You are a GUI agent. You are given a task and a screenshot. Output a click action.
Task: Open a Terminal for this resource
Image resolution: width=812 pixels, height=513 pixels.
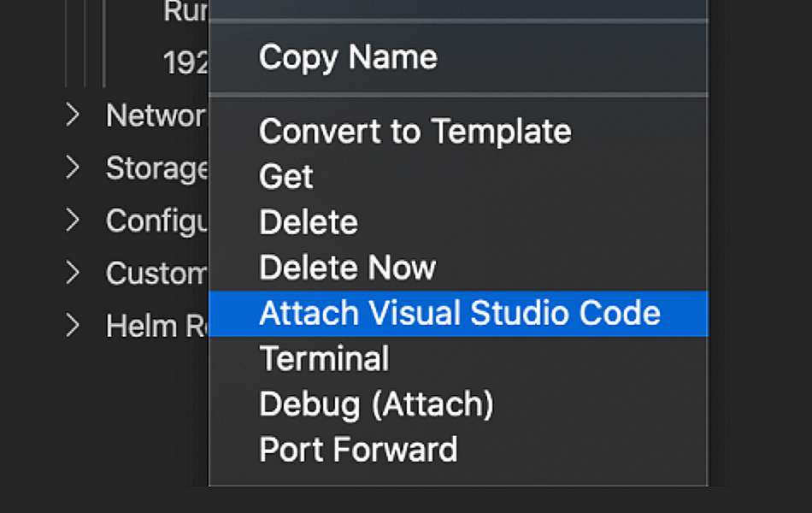[x=323, y=358]
